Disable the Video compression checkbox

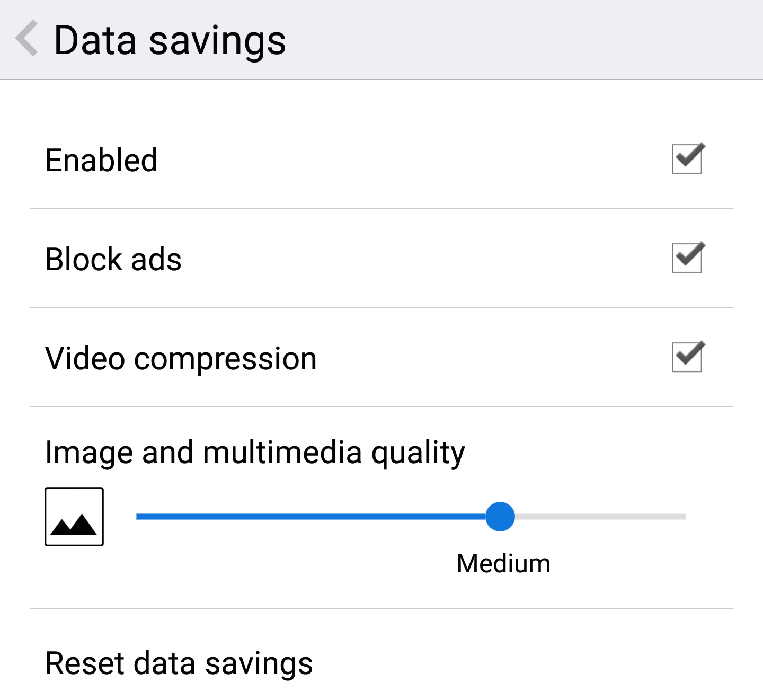[x=688, y=357]
